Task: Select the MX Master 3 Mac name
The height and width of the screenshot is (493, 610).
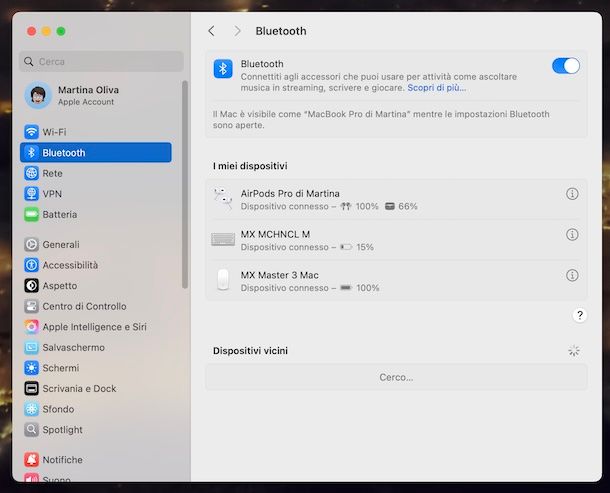Action: 279,275
